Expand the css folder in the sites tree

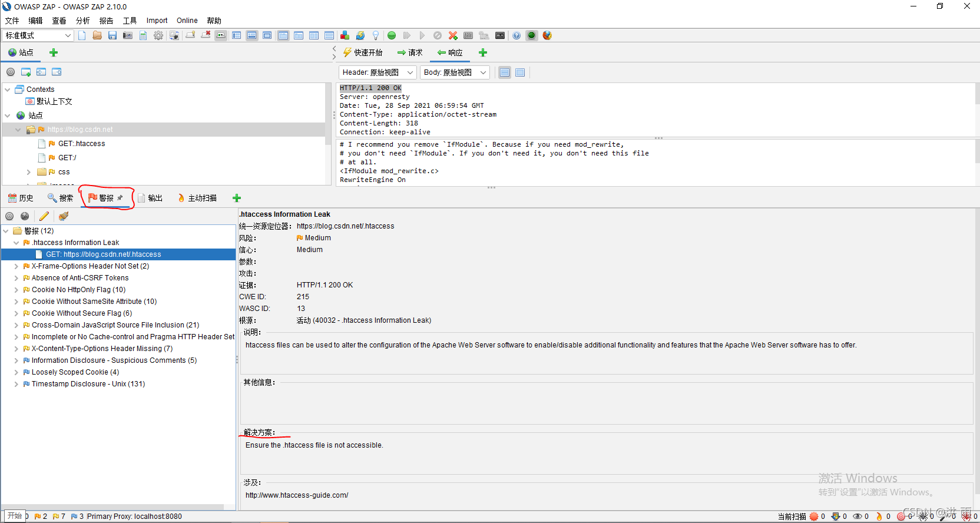(29, 172)
